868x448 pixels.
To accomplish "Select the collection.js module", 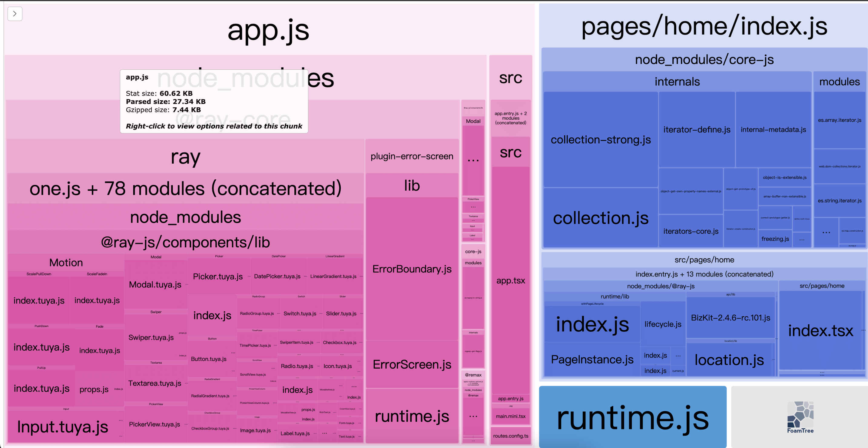I will (x=601, y=218).
